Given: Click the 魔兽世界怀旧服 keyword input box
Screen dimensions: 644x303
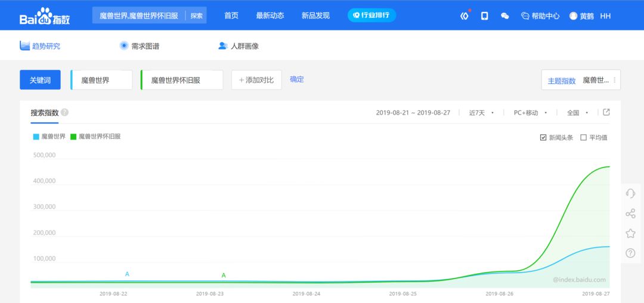Looking at the screenshot, I should (x=182, y=80).
